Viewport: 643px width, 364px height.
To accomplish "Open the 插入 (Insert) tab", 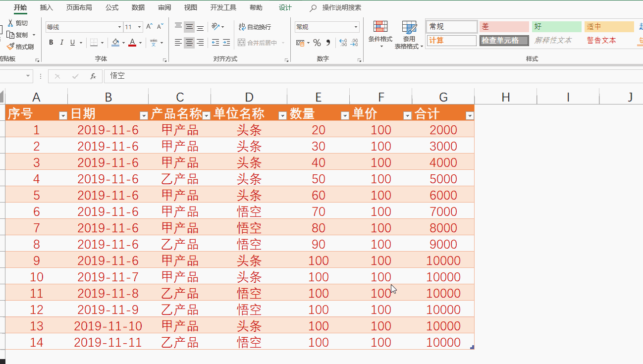I will (46, 7).
